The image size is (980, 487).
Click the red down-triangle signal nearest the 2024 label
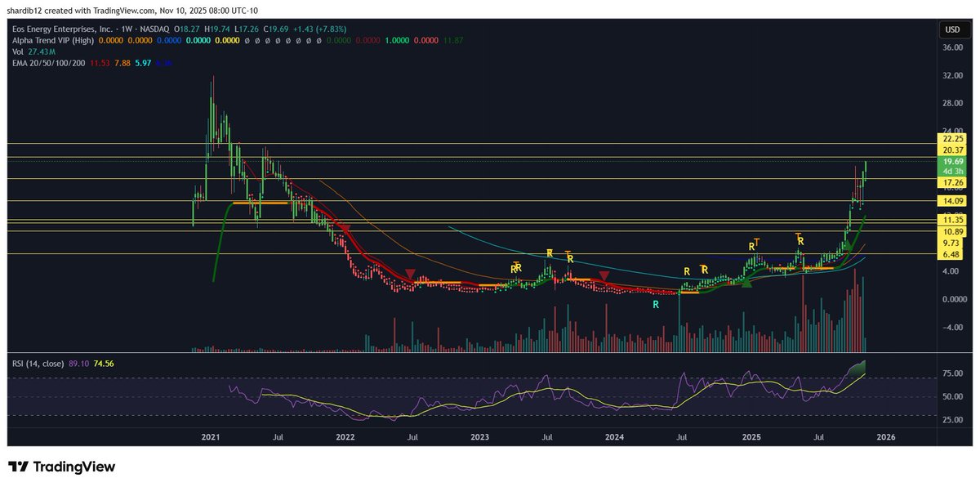coord(604,278)
